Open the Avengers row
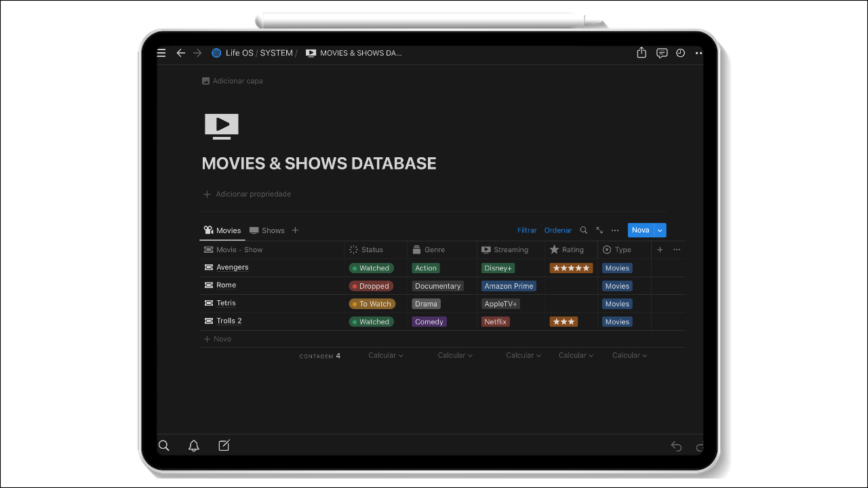The height and width of the screenshot is (488, 868). (x=233, y=267)
